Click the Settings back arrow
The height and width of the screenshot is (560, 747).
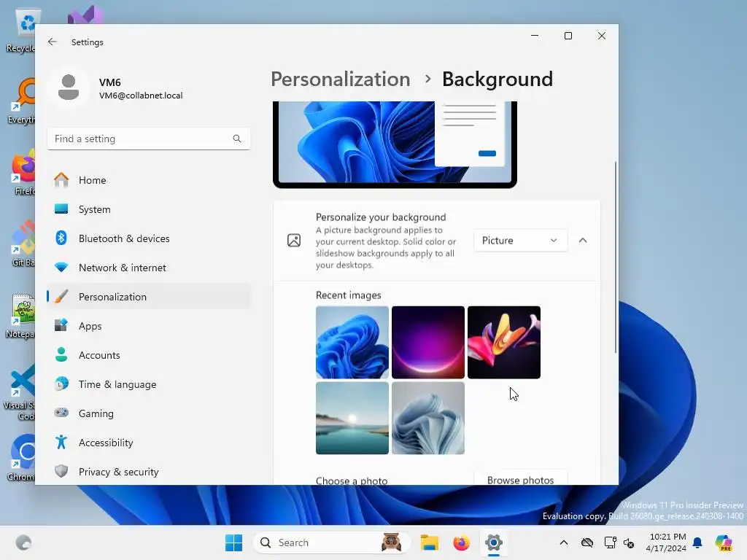(53, 42)
